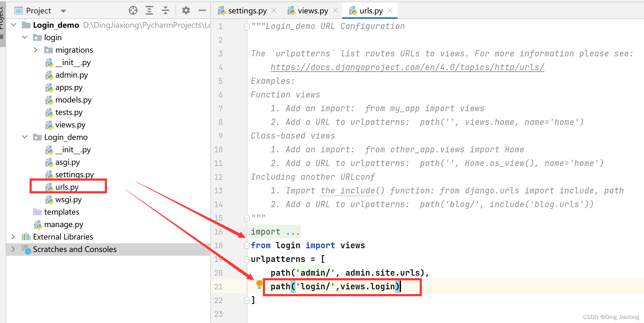Hide the Project panel with minus icon

[202, 11]
